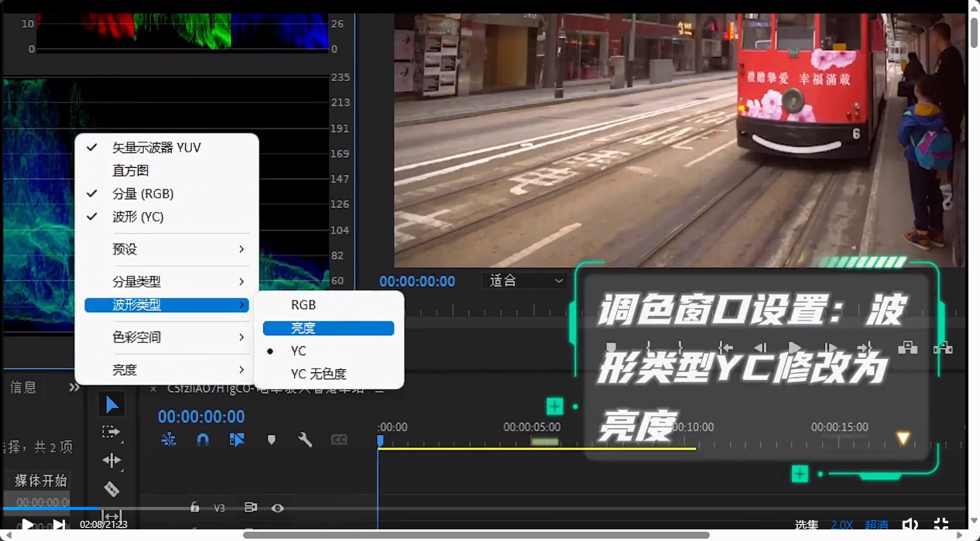
Task: Change 2.0X playback speed
Action: [841, 525]
